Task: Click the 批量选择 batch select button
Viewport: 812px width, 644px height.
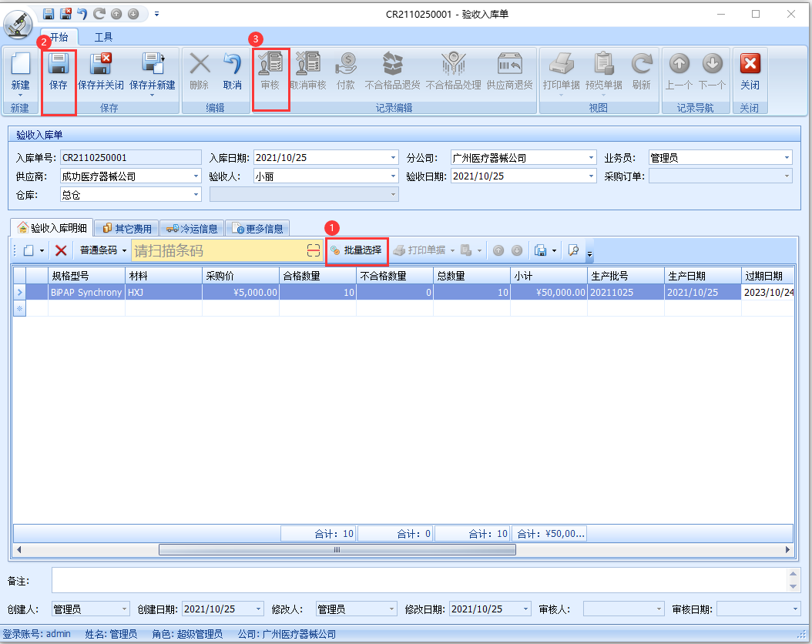Action: click(x=357, y=250)
